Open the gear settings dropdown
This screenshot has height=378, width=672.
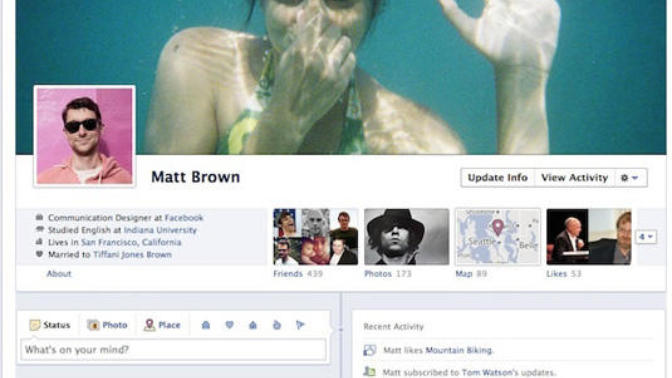pyautogui.click(x=630, y=177)
